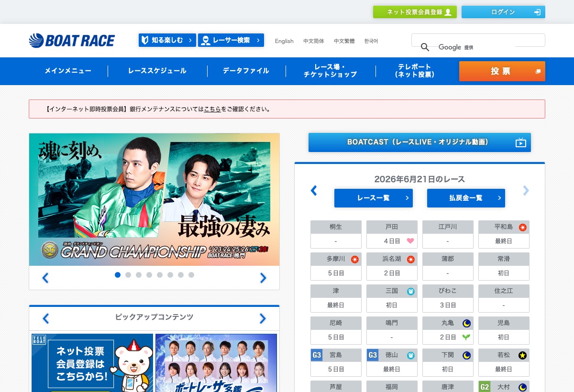Click the moon icon beside 丸亀
Image resolution: width=574 pixels, height=392 pixels.
point(467,323)
